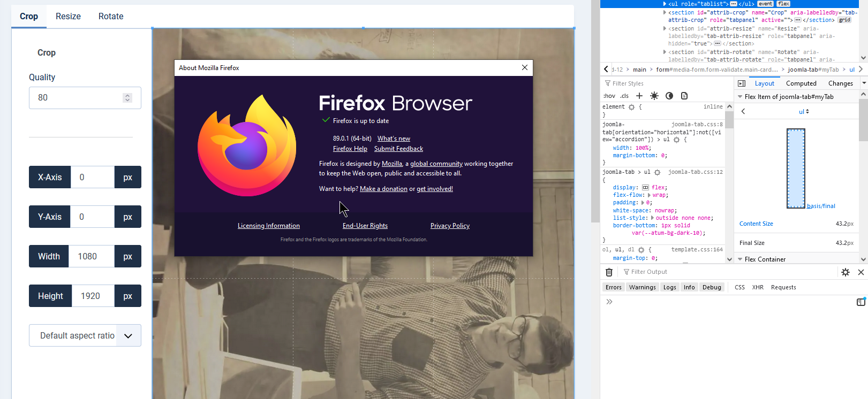Image resolution: width=868 pixels, height=399 pixels.
Task: Open flex item ul selector dropdown
Action: 804,112
